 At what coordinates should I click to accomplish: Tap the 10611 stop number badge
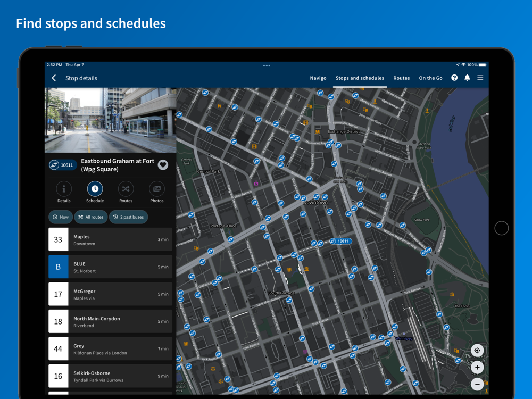tap(63, 165)
